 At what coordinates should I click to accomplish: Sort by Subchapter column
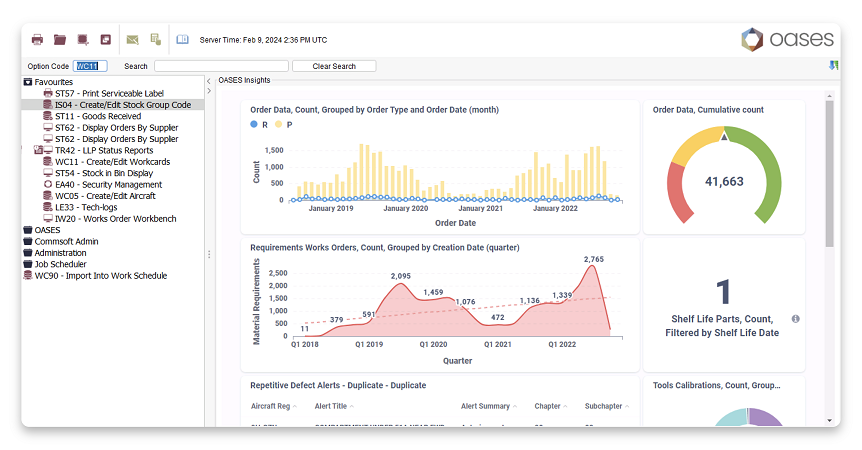(606, 406)
